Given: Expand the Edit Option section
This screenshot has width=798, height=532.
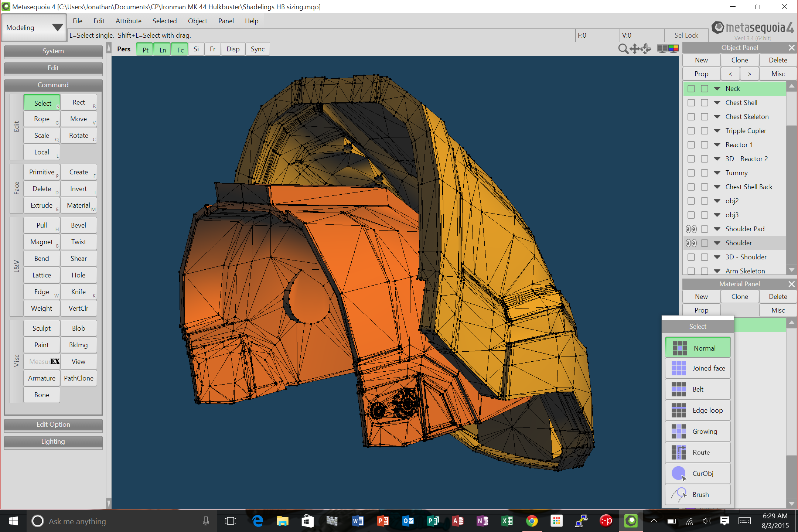Looking at the screenshot, I should point(53,424).
